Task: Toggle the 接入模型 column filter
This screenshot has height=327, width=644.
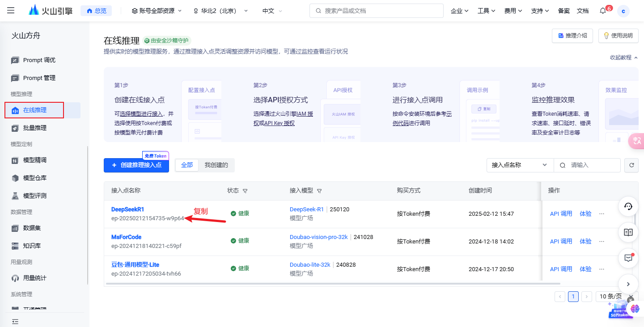Action: coord(319,190)
